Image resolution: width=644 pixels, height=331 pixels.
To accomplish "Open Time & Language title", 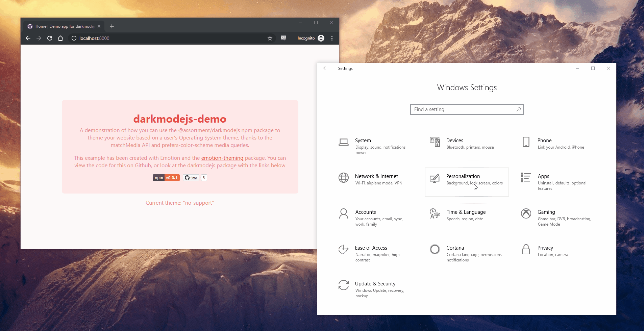I will pyautogui.click(x=466, y=212).
